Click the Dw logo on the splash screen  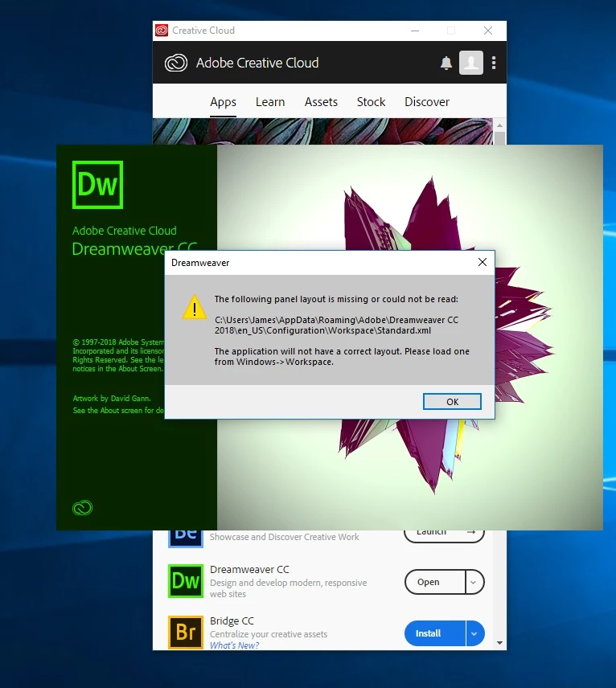click(97, 185)
